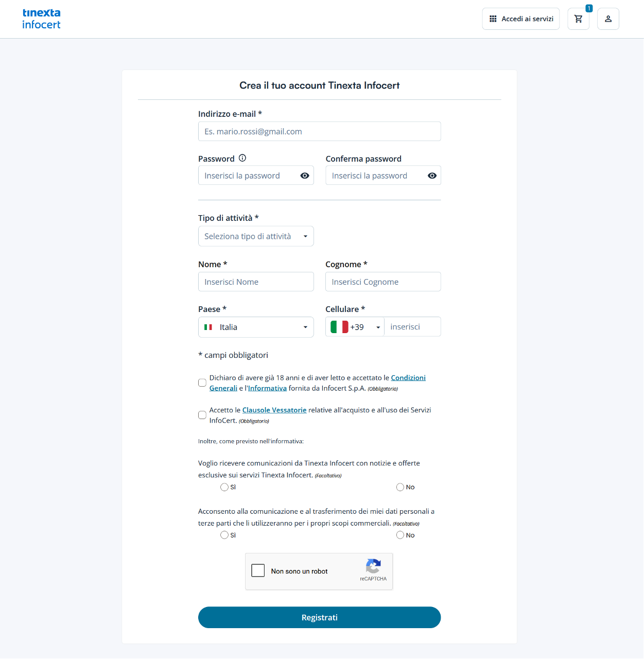This screenshot has width=644, height=659.
Task: Accept the Clausole Vessatorie checkbox
Action: [202, 415]
